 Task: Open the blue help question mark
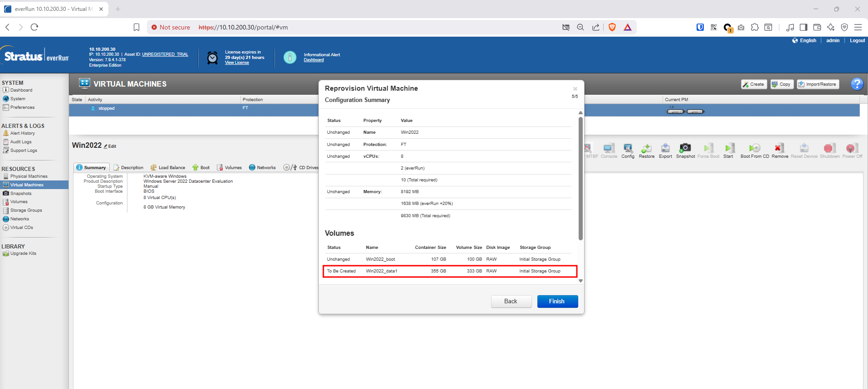click(x=857, y=84)
